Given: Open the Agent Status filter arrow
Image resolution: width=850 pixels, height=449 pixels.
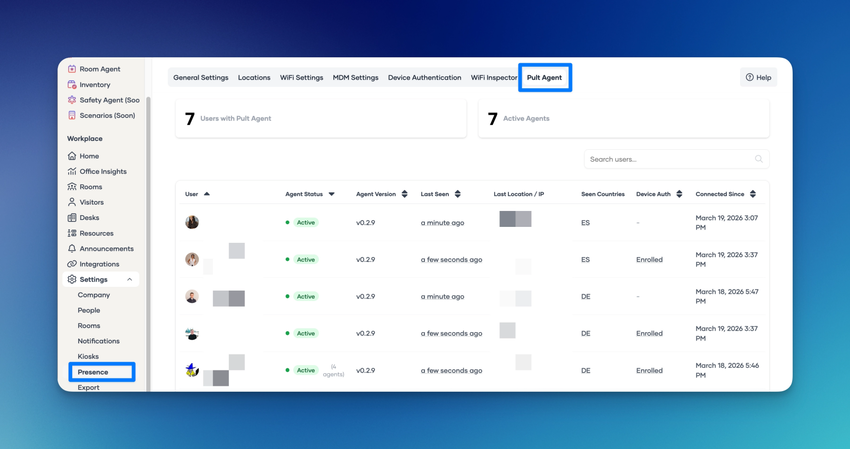Looking at the screenshot, I should click(332, 194).
